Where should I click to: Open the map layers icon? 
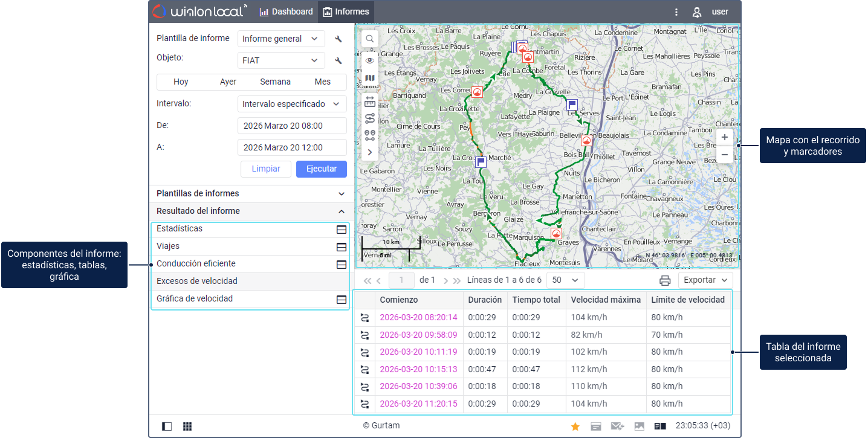point(370,78)
